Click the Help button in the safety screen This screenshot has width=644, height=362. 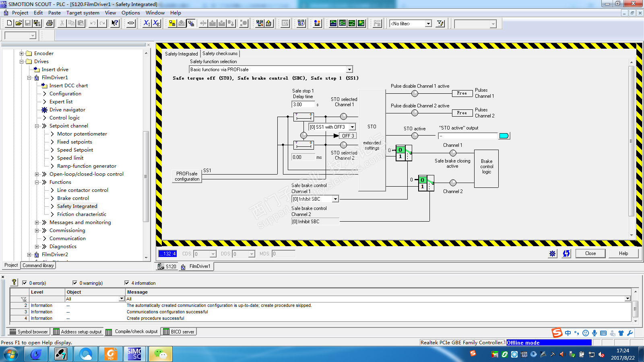tap(623, 253)
